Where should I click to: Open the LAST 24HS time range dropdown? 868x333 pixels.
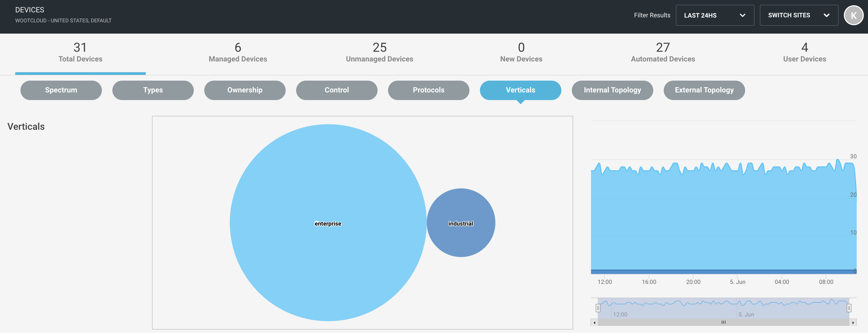pyautogui.click(x=714, y=15)
